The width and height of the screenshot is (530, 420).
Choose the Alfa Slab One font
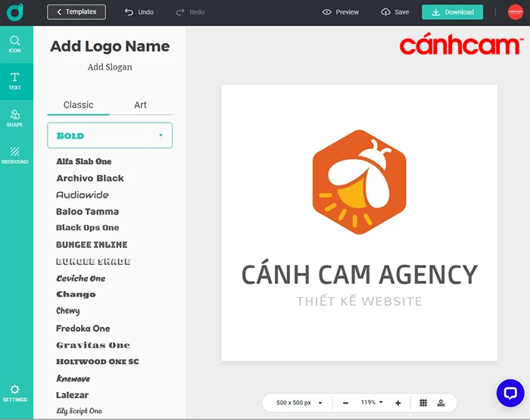coord(84,161)
